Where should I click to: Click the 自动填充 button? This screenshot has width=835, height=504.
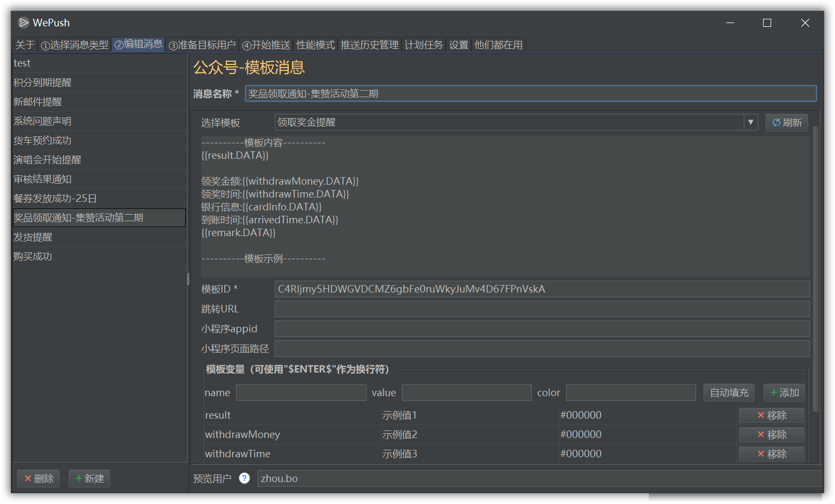click(x=729, y=393)
